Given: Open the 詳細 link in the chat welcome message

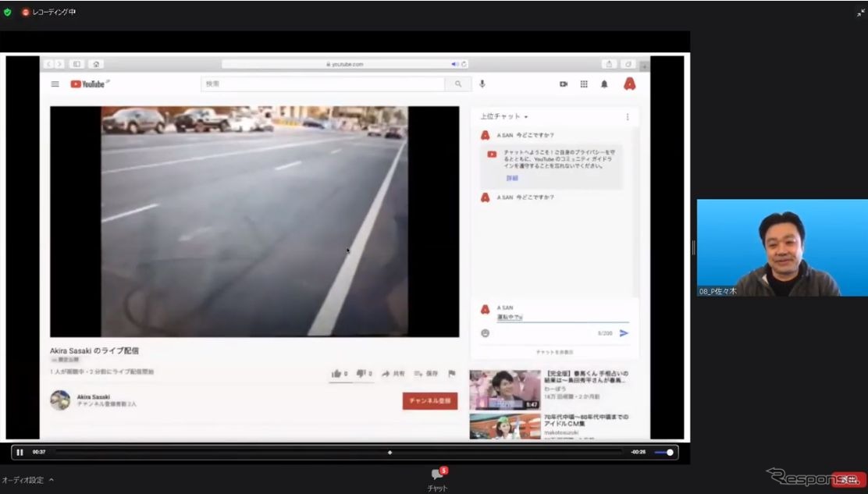Looking at the screenshot, I should click(512, 177).
